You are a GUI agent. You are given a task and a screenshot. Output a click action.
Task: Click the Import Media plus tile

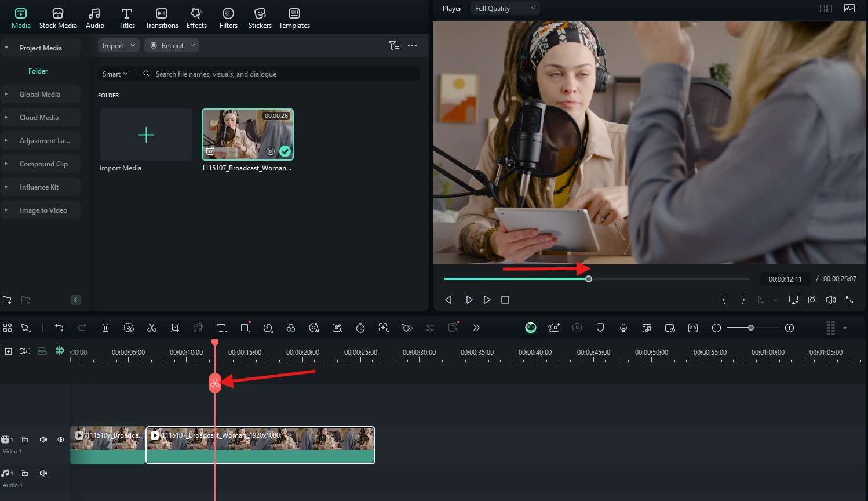[x=146, y=135]
